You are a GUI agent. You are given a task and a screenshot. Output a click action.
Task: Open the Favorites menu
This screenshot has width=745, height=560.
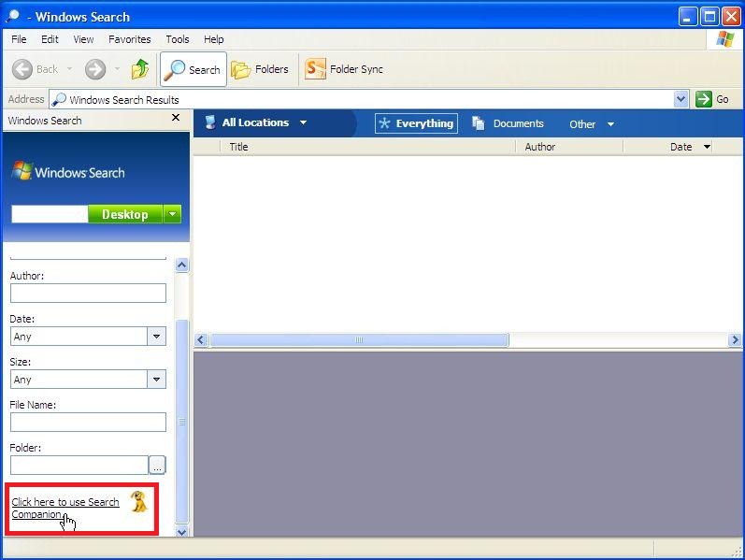tap(129, 39)
